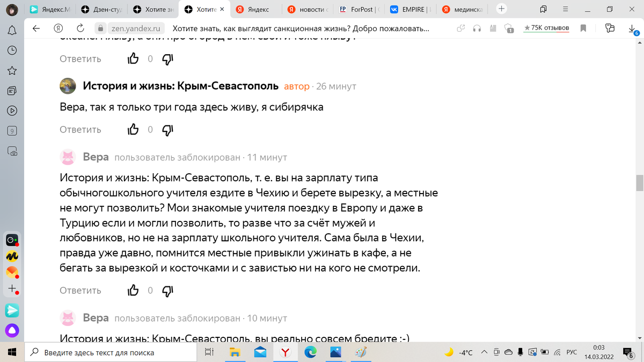The height and width of the screenshot is (362, 644).
Task: Switch to the EMPIRE VK tab
Action: pyautogui.click(x=413, y=9)
